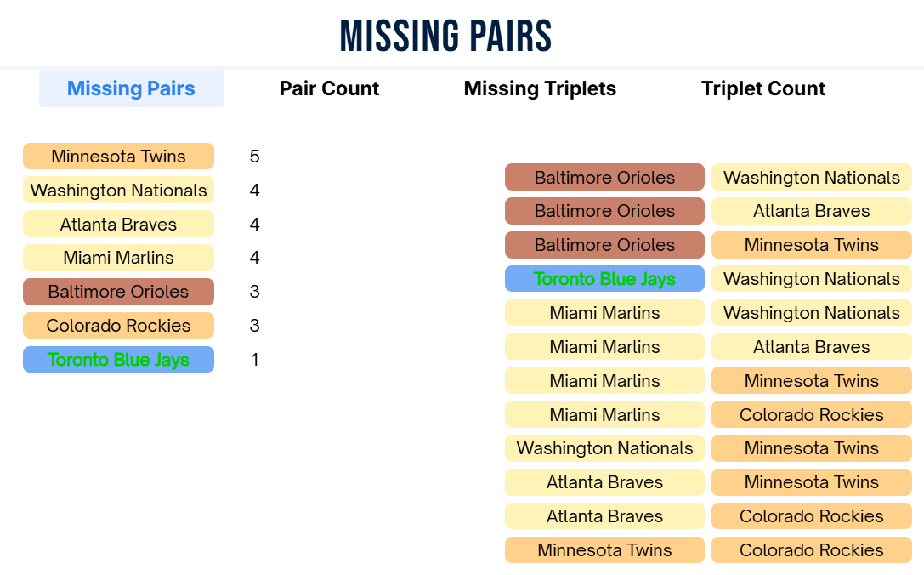Click the Washington Nationals entry under Missing Pairs
This screenshot has height=575, width=924.
[118, 191]
